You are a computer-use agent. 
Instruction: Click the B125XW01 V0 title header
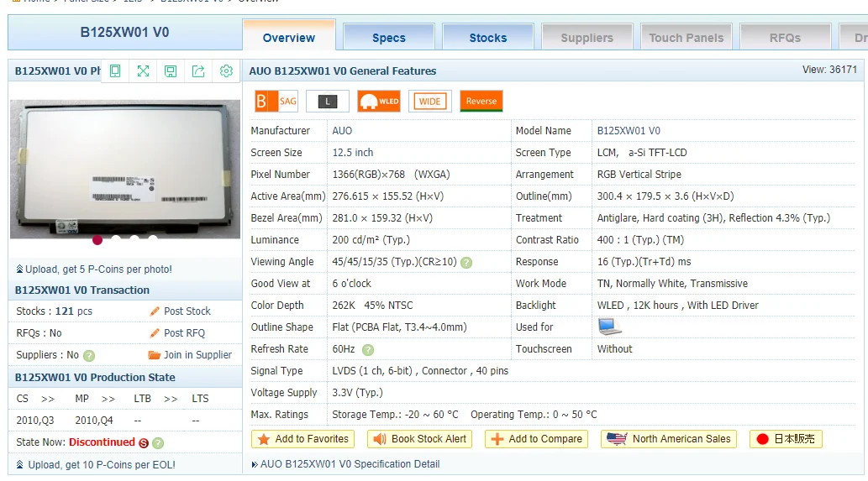pos(124,32)
